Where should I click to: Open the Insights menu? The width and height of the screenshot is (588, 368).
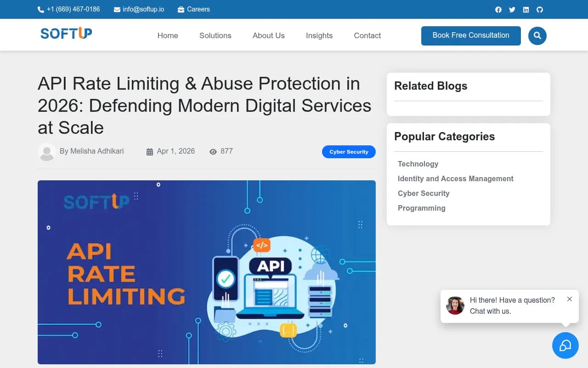(319, 35)
